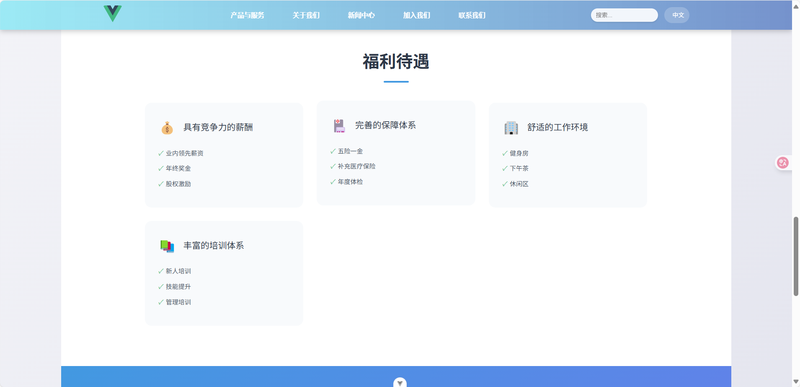Select 加入我们 in the header

coord(416,15)
